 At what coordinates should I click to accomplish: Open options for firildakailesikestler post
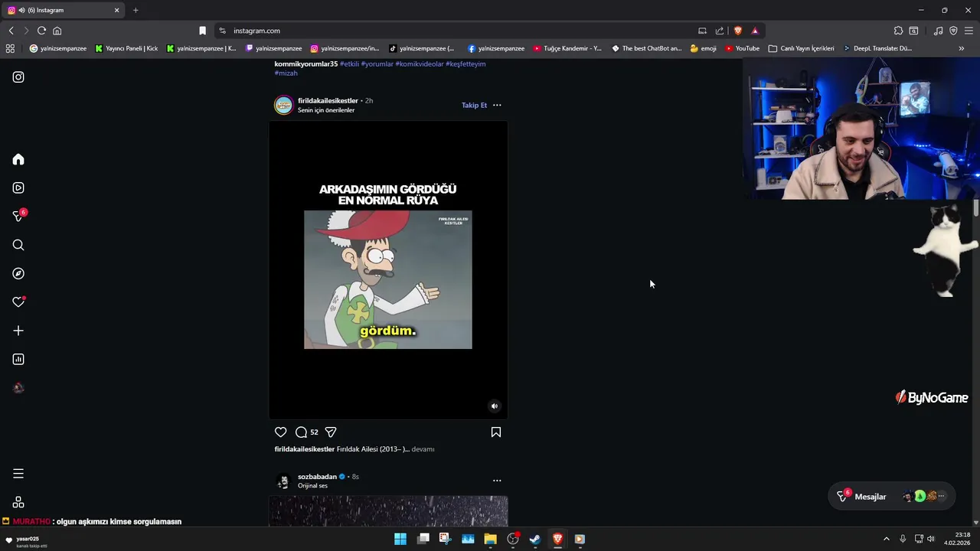[x=497, y=105]
